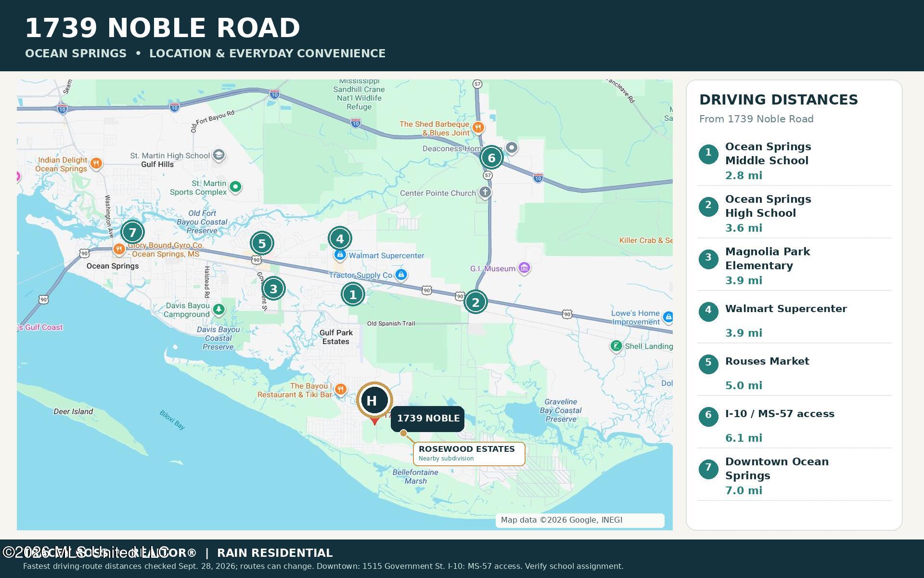This screenshot has height=578, width=924.
Task: Click The Bayou Restaurant & Tiki Bar pin
Action: click(340, 389)
